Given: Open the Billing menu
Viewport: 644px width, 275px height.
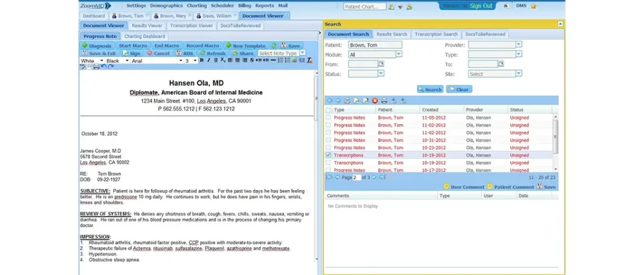Looking at the screenshot, I should tap(245, 6).
